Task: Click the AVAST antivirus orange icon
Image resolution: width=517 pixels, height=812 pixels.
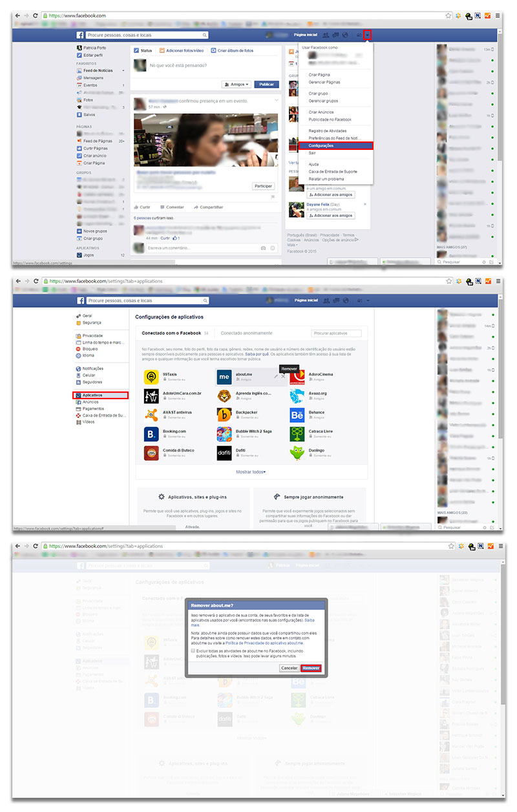Action: click(x=152, y=415)
